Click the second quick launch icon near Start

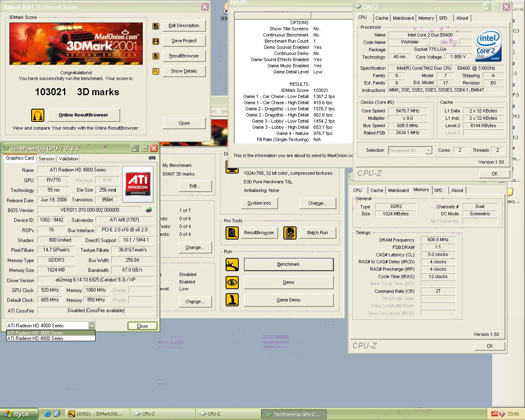tap(57, 414)
